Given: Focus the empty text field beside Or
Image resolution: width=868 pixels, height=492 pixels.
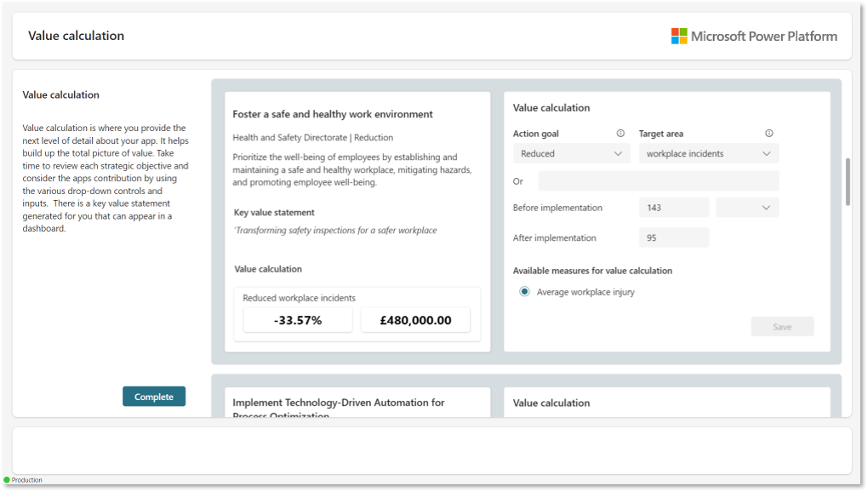Looking at the screenshot, I should pos(658,181).
